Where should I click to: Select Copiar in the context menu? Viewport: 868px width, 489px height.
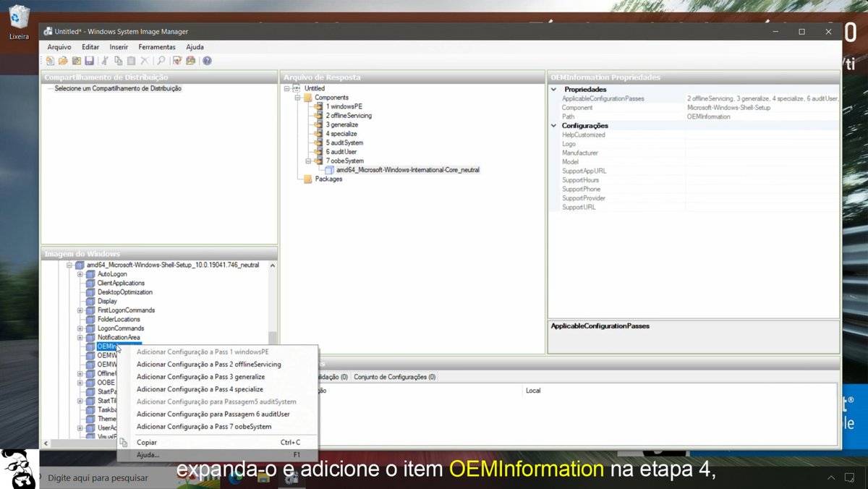[217, 442]
